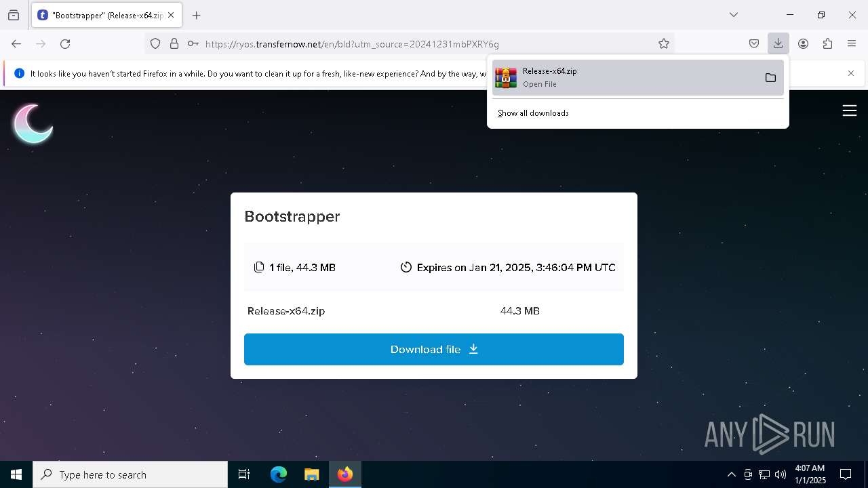Show Release-x64.zip in folder
Screen dimensions: 868x488
tap(770, 78)
